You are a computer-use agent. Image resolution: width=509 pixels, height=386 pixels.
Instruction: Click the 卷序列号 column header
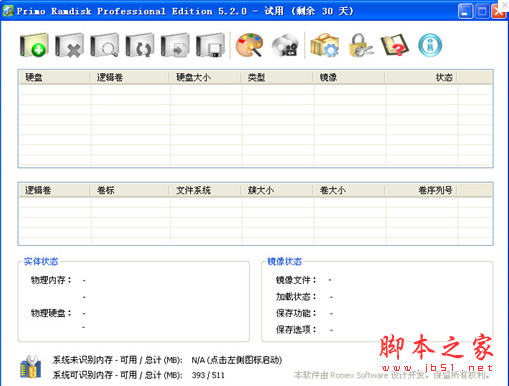point(421,190)
